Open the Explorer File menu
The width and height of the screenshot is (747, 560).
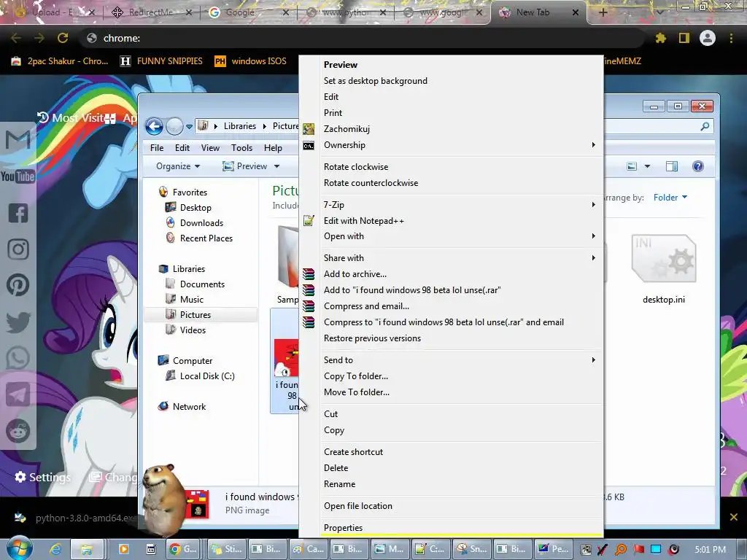(157, 148)
